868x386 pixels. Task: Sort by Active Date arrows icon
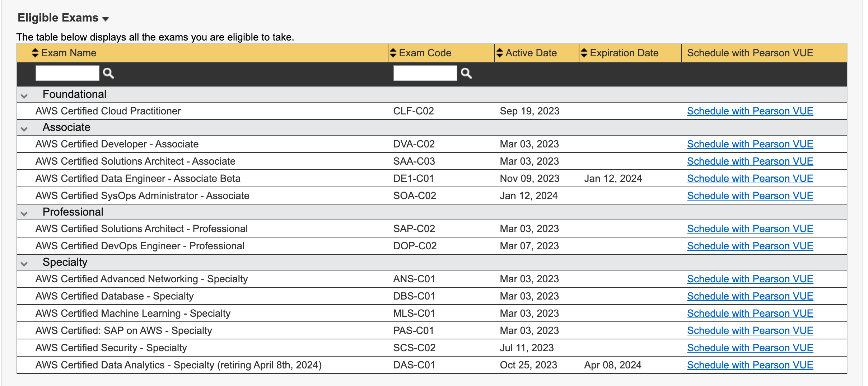(x=499, y=53)
